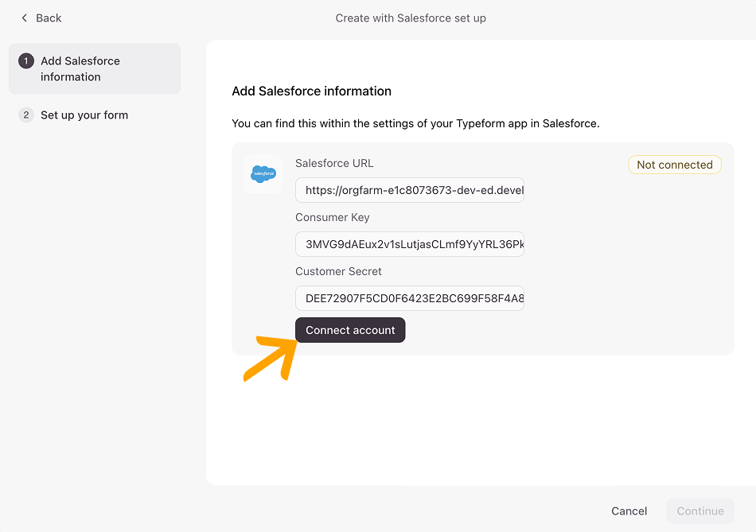Click the step 2 number badge
The image size is (756, 532).
coord(26,115)
